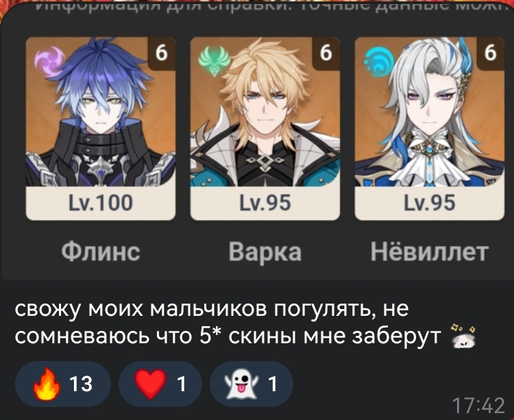This screenshot has height=420, width=514.
Task: Open the Нёвиллет character portrait
Action: pos(430,112)
